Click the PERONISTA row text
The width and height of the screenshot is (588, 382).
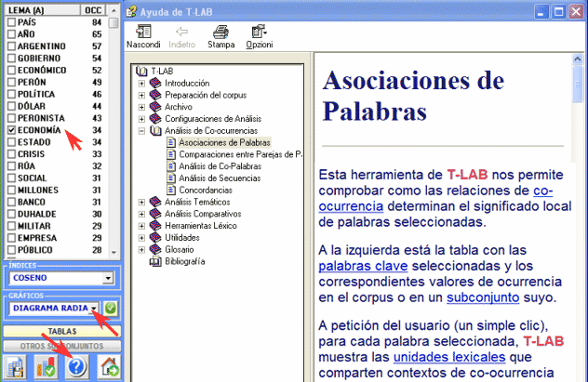[41, 118]
